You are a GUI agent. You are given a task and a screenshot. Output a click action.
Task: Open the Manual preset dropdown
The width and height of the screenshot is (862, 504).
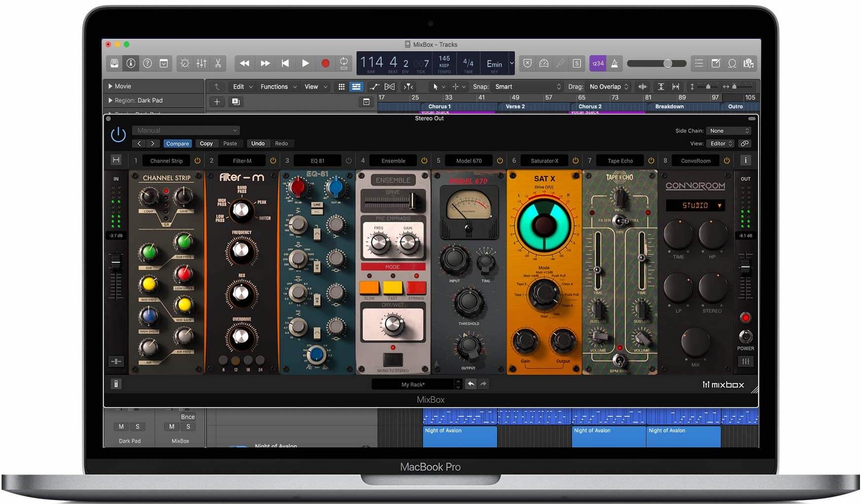coord(186,131)
